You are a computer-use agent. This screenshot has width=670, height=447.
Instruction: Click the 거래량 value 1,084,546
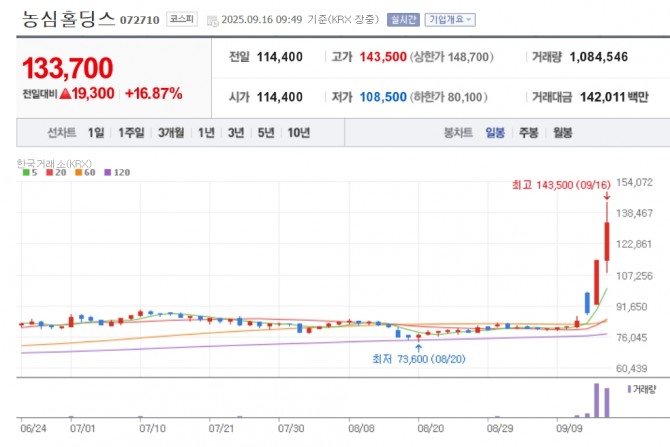pyautogui.click(x=599, y=57)
